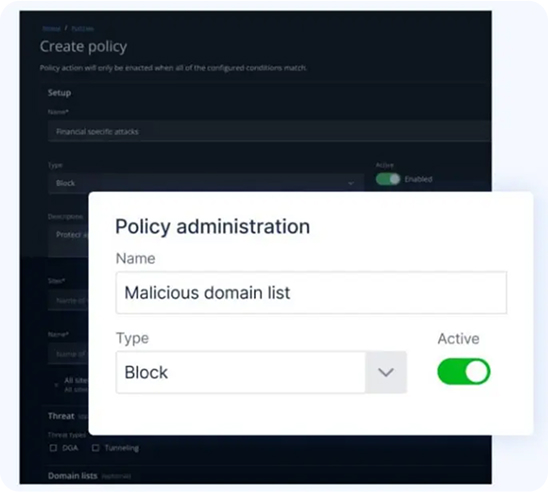
Task: Disable the Enabled toggle in the dark form
Action: (388, 179)
